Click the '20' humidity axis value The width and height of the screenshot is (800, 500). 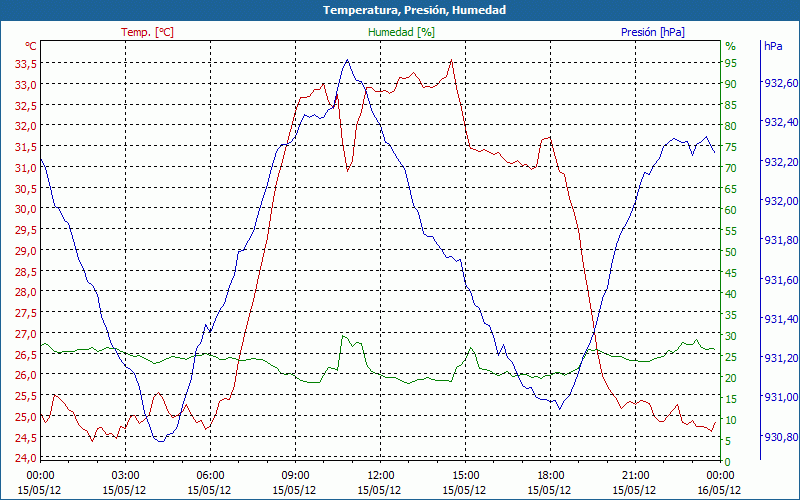(731, 378)
